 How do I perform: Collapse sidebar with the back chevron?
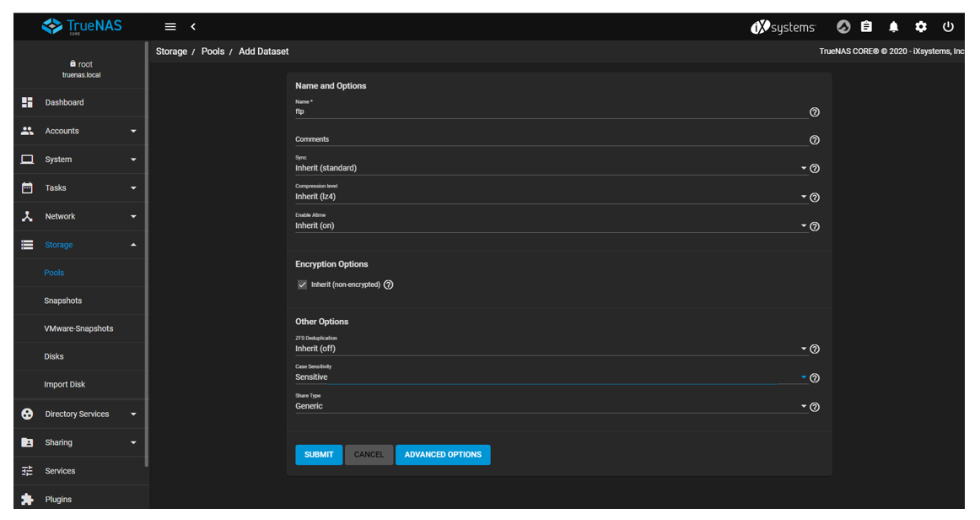coord(193,26)
